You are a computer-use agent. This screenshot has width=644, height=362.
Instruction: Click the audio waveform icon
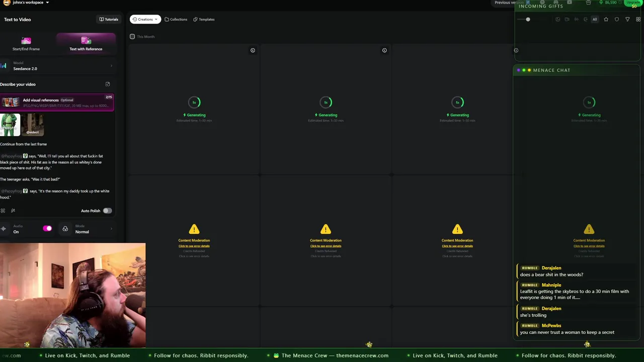click(x=4, y=229)
